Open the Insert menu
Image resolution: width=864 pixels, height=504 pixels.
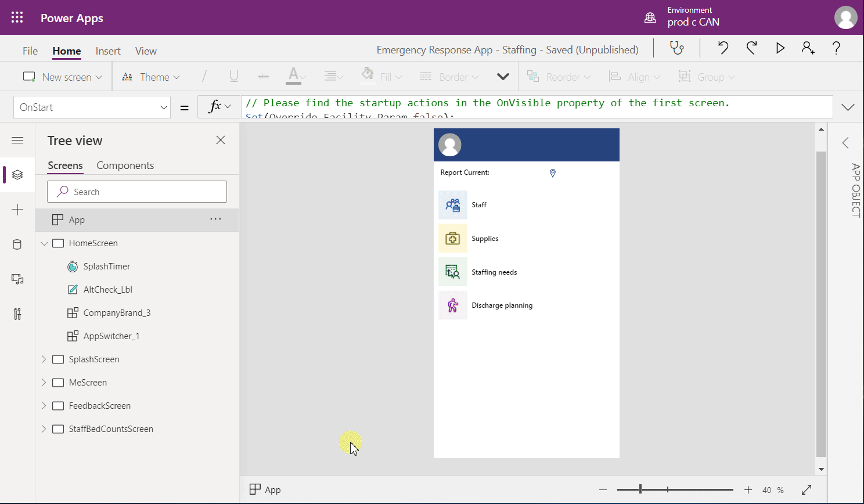click(x=108, y=51)
